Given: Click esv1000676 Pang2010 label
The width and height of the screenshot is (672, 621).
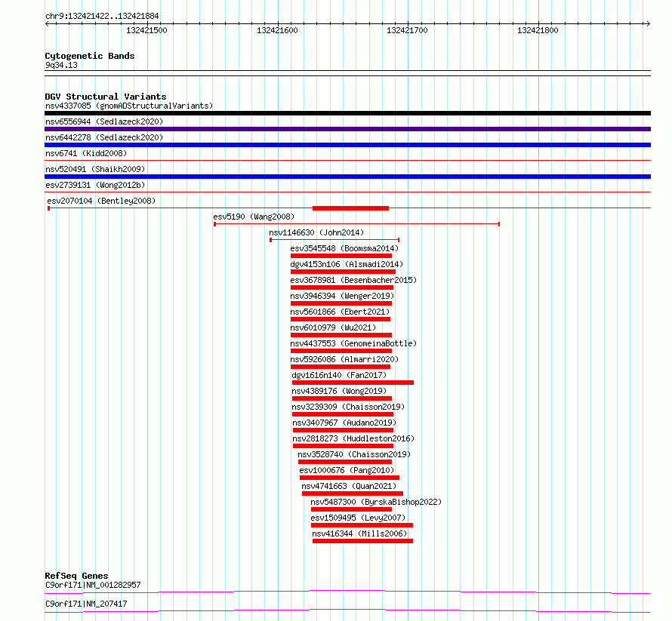Looking at the screenshot, I should coord(347,470).
